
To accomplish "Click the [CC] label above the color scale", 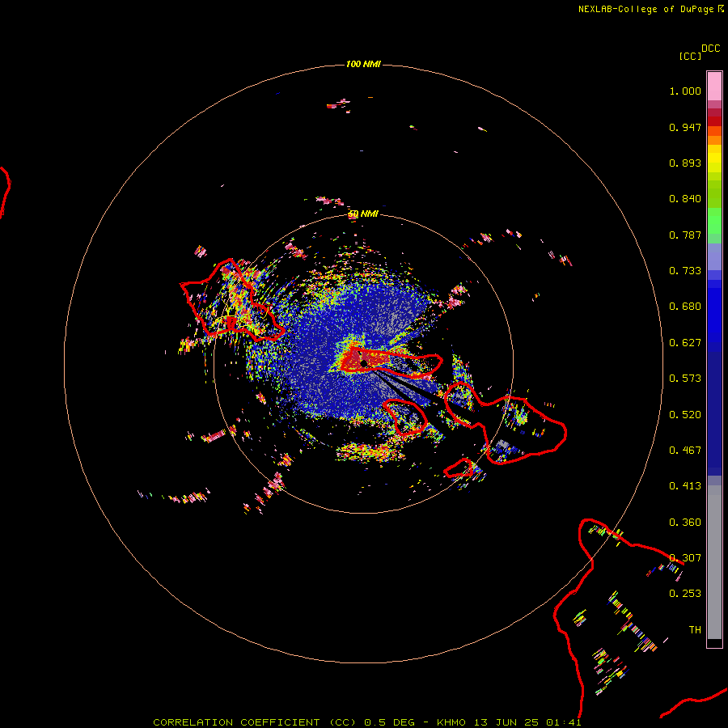I will click(x=691, y=56).
